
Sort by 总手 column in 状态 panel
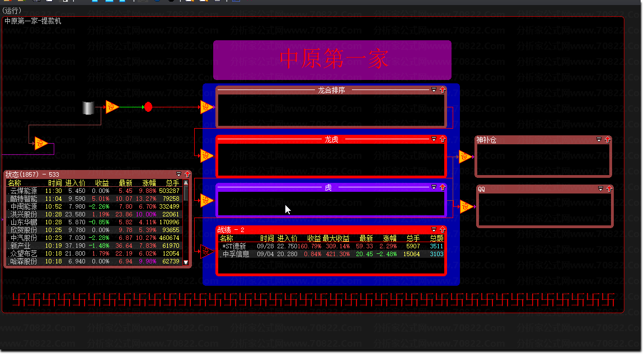pos(172,183)
